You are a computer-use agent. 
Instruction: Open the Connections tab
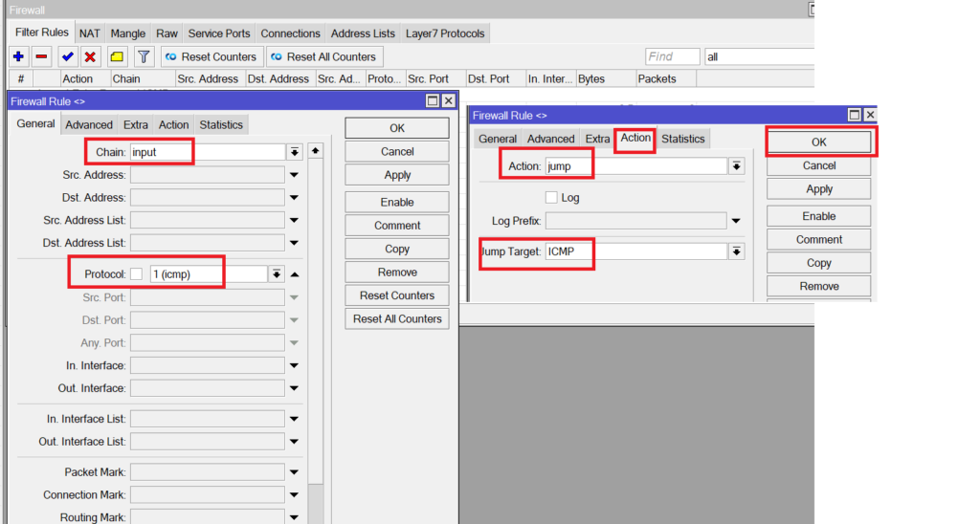pos(290,33)
